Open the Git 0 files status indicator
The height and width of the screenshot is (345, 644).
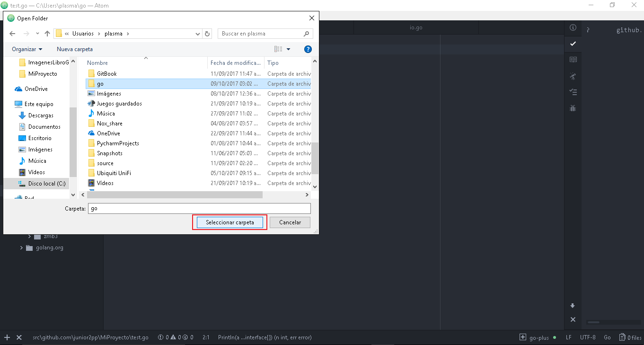(x=630, y=337)
